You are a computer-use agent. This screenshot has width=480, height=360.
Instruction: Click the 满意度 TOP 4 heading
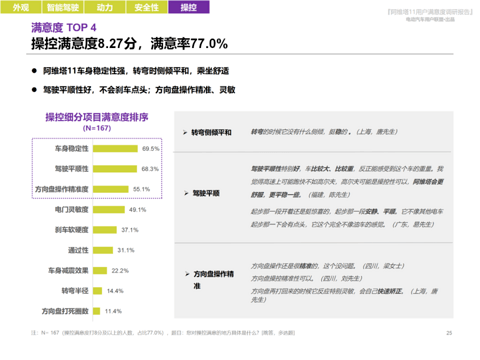click(64, 27)
